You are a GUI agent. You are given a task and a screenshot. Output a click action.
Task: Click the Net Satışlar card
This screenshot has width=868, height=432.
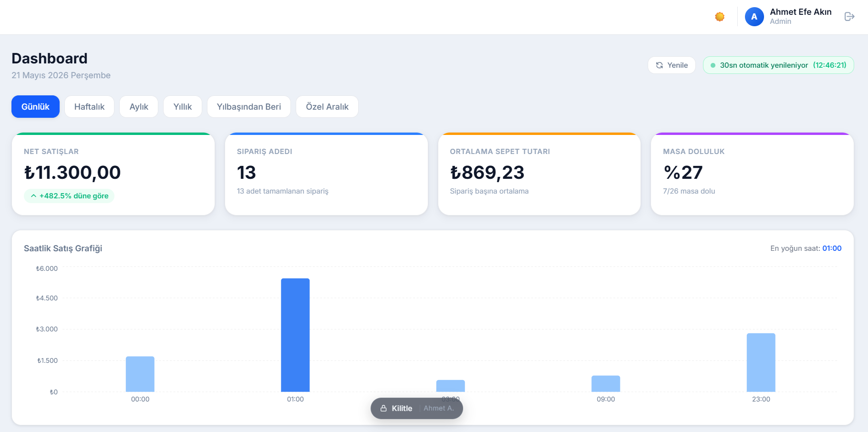tap(113, 174)
